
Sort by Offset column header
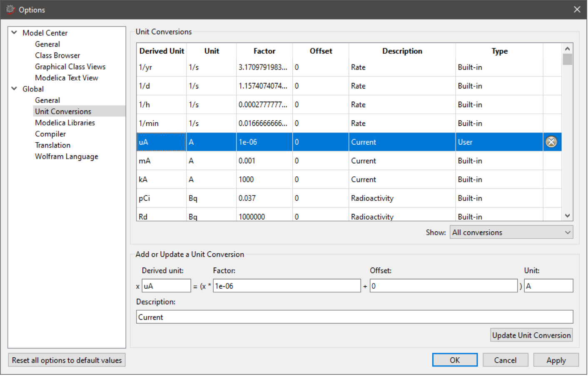[x=321, y=51]
